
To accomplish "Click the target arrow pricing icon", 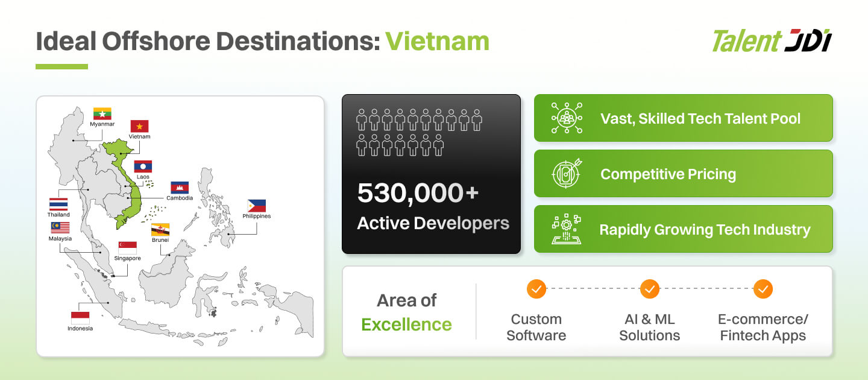I will point(567,174).
